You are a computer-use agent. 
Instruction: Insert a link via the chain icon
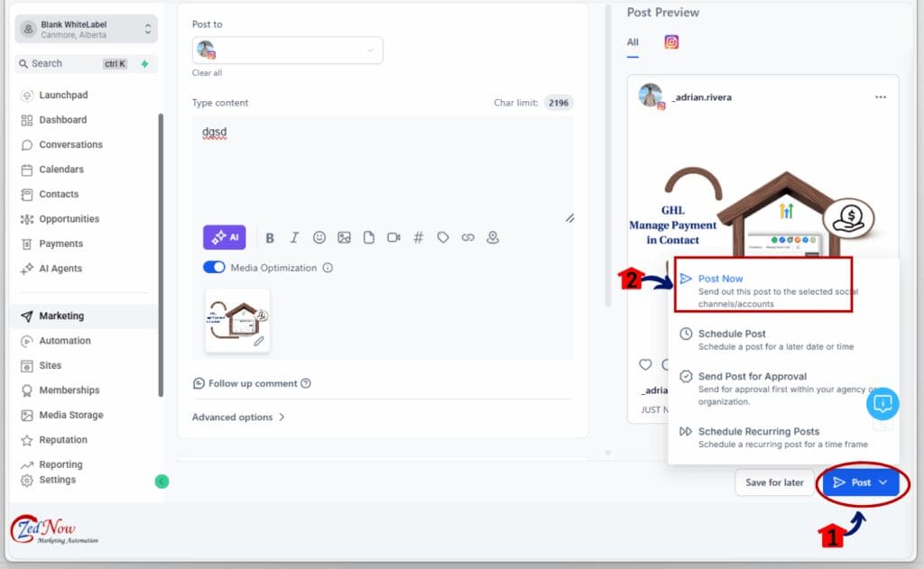click(468, 237)
